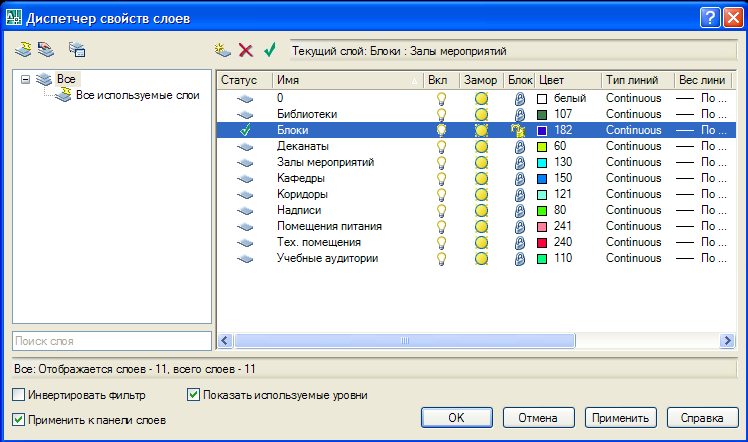Select Все используемые слои filter
Screen dimensions: 748x442
[x=137, y=95]
